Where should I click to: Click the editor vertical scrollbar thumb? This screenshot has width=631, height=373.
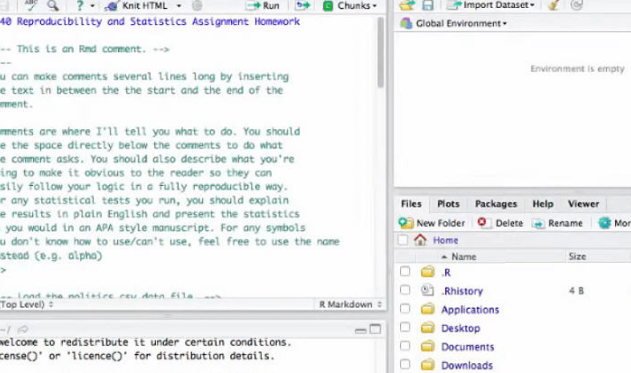[x=381, y=52]
